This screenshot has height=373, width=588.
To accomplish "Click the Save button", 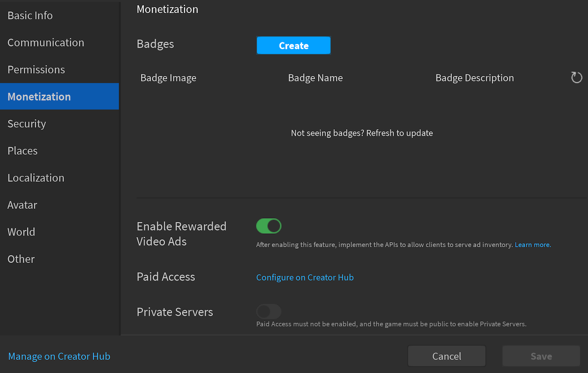I will (x=541, y=356).
